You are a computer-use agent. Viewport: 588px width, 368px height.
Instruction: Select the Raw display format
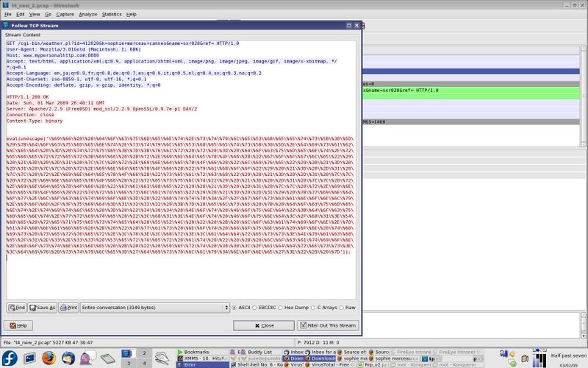[347, 308]
